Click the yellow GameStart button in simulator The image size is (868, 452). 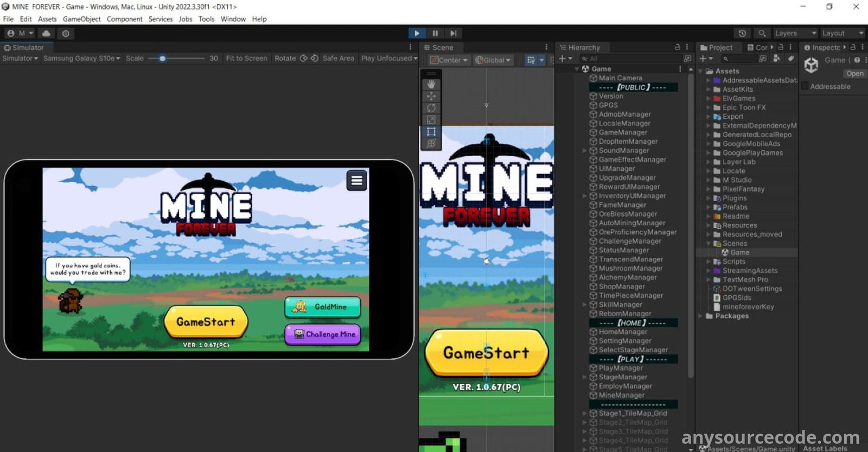(206, 322)
